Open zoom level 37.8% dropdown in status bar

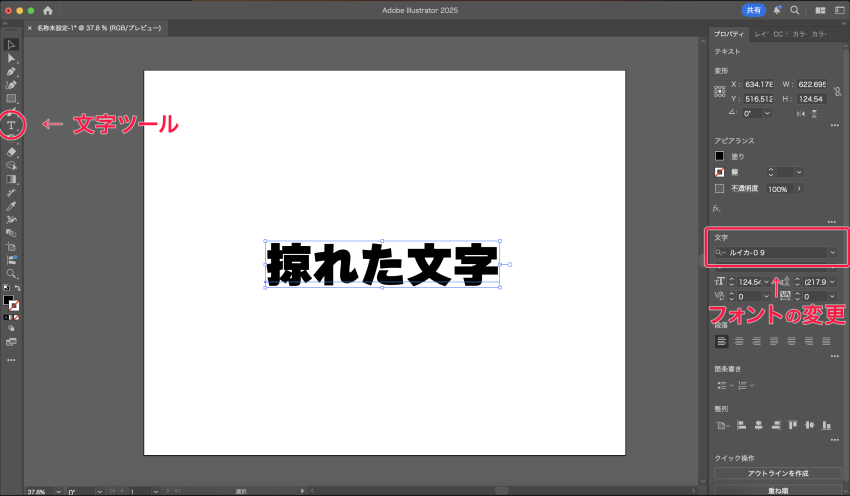(58, 492)
